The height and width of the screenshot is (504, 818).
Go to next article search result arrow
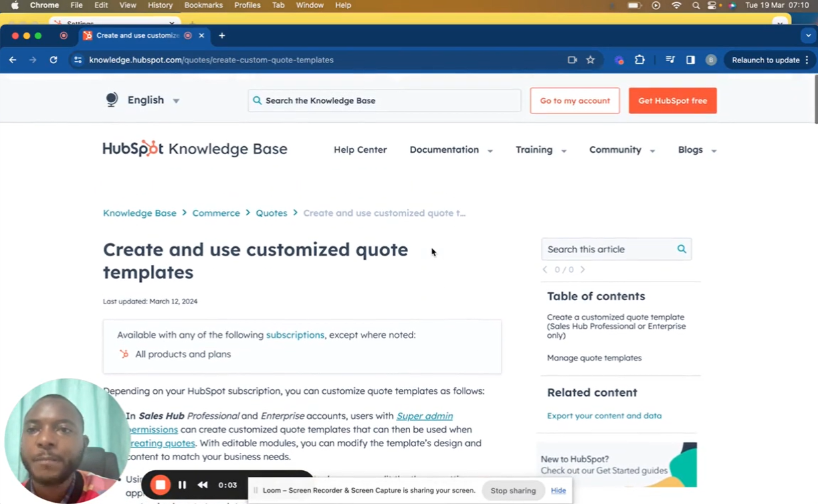(x=583, y=270)
